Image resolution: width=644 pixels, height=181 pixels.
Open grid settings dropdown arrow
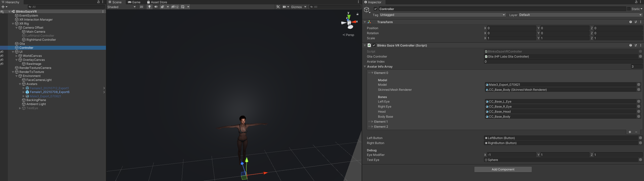point(188,7)
